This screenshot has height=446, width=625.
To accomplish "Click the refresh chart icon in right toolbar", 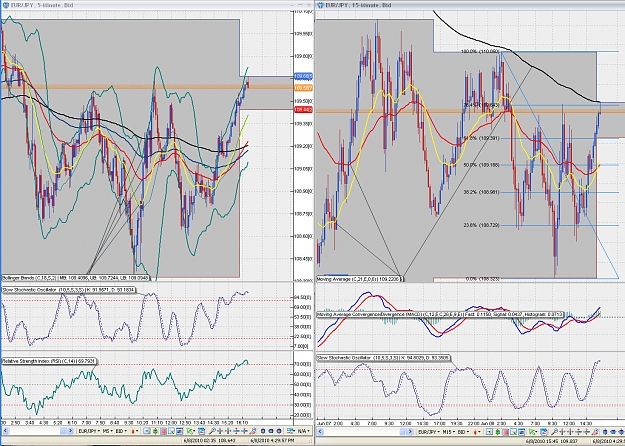I will 544,432.
